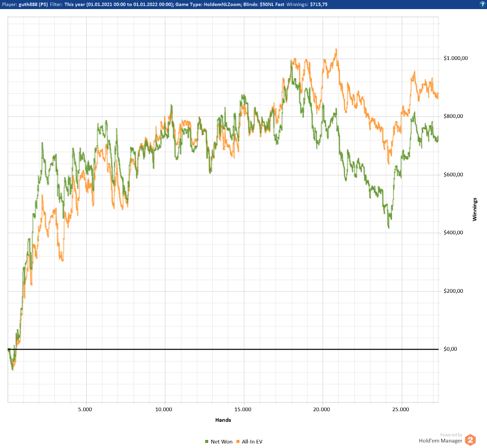Image resolution: width=487 pixels, height=448 pixels.
Task: Click the Blinds $50NL Fast text
Action: (x=264, y=5)
